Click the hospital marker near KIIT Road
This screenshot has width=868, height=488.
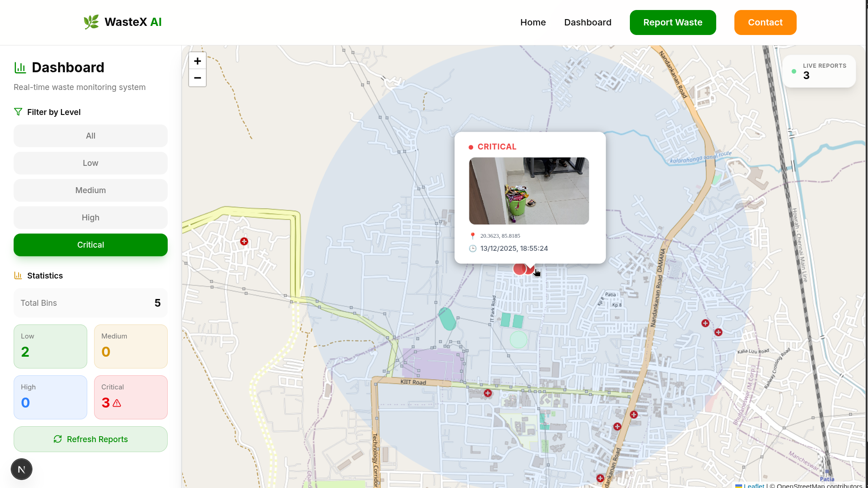[x=488, y=393]
